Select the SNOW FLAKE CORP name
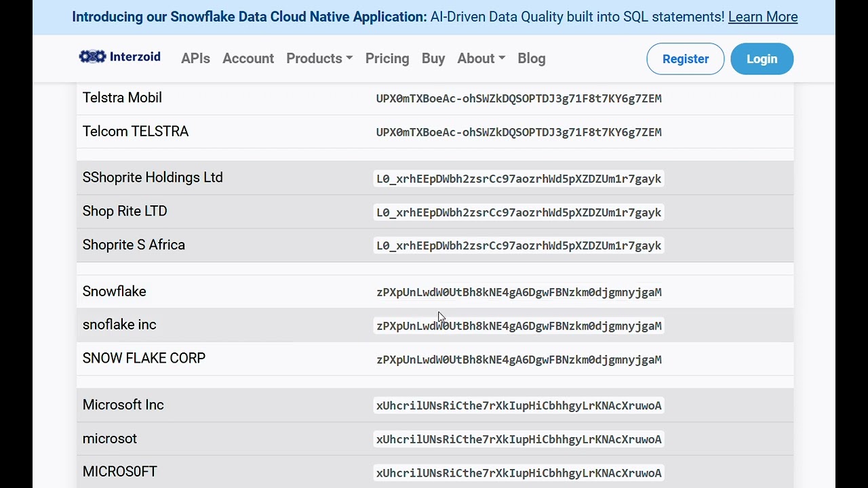Viewport: 868px width, 488px height. (x=144, y=358)
